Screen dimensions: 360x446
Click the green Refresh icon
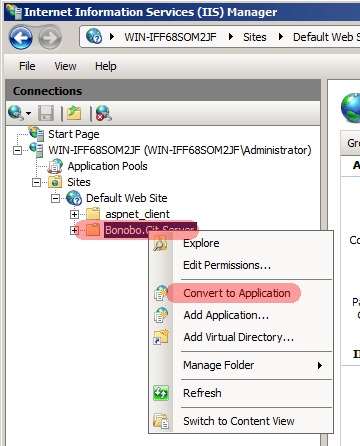point(161,393)
